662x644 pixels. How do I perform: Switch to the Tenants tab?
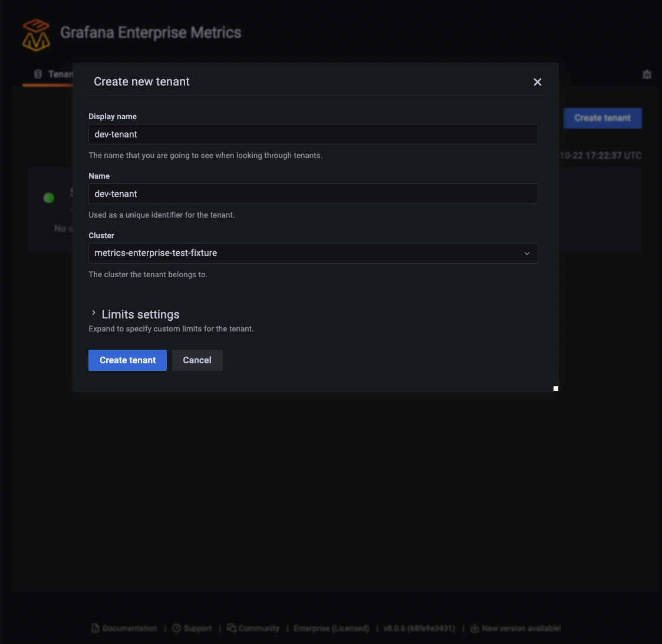click(59, 74)
